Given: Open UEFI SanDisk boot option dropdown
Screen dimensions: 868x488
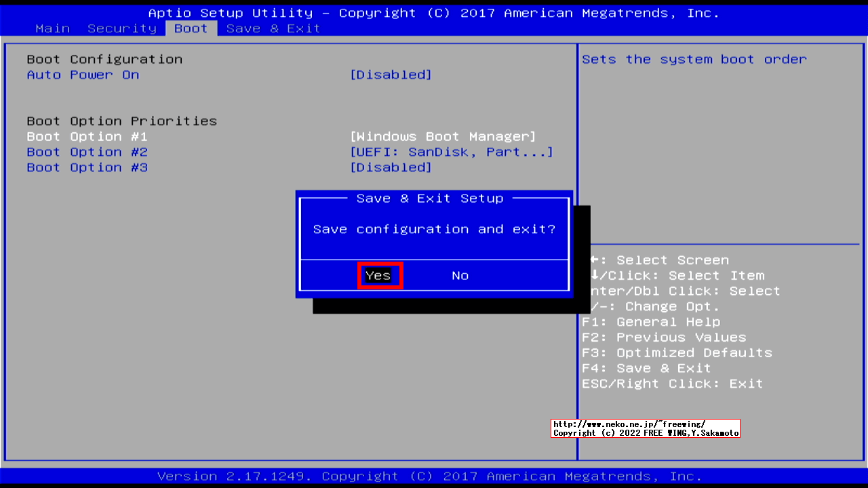Looking at the screenshot, I should 451,152.
